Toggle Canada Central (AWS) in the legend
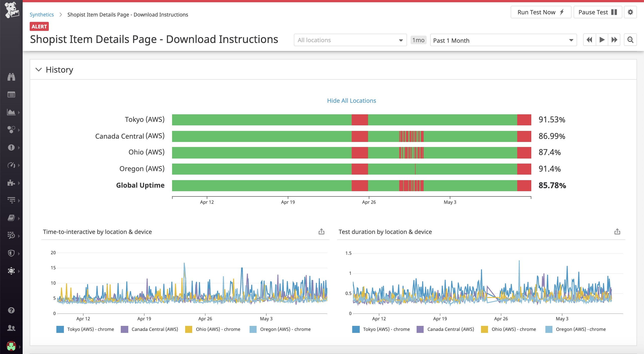Screen dimensions: 644x354 click(154, 329)
